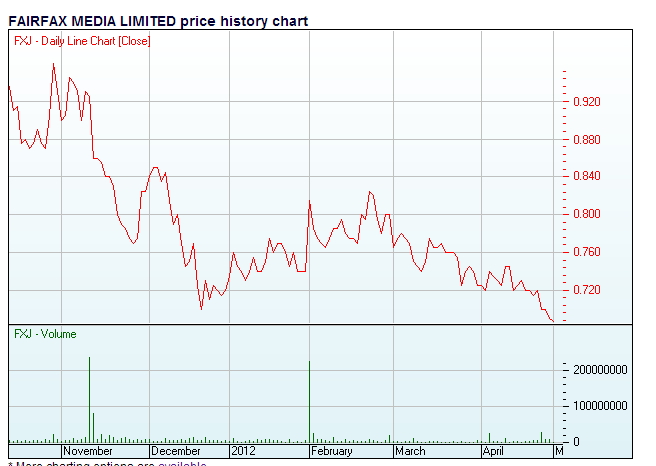This screenshot has height=466, width=656.
Task: Click the 'FXJ - Daily Line Chart [Close]' label
Action: coord(82,41)
